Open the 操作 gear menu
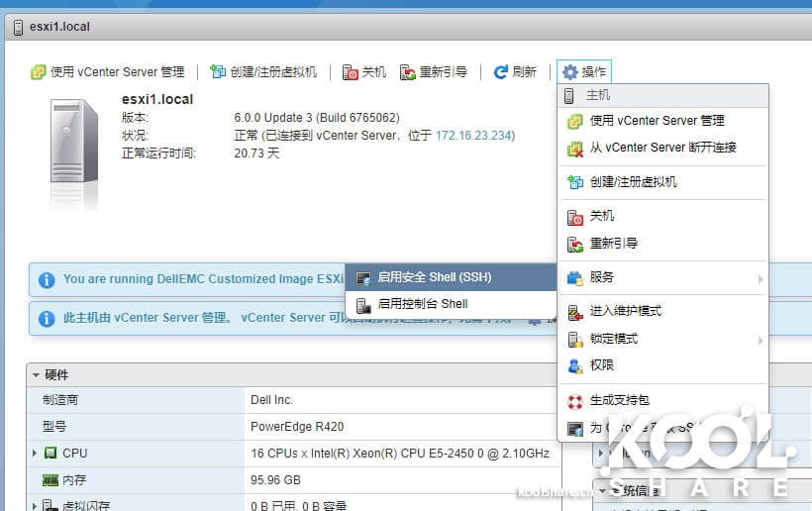This screenshot has height=511, width=812. pos(584,72)
